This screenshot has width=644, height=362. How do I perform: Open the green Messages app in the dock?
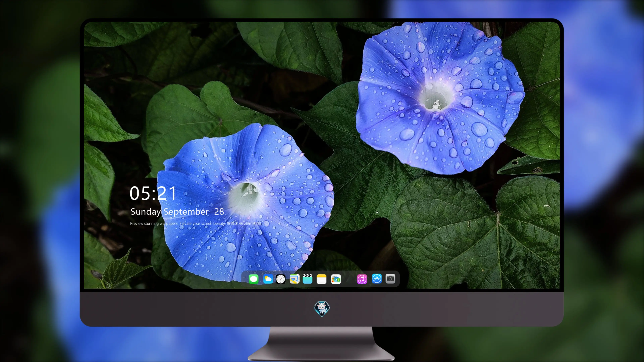pos(254,279)
